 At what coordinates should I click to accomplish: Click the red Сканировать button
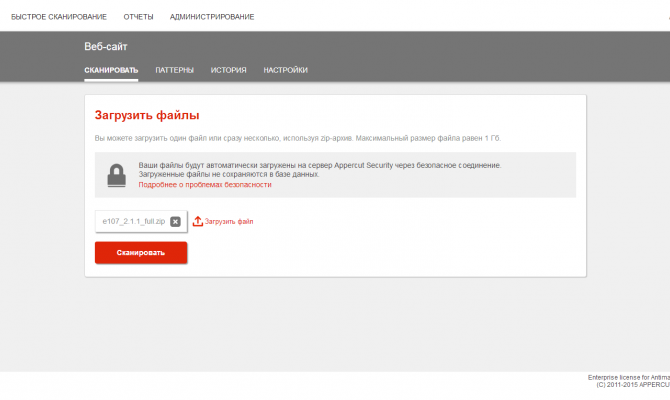click(x=141, y=253)
